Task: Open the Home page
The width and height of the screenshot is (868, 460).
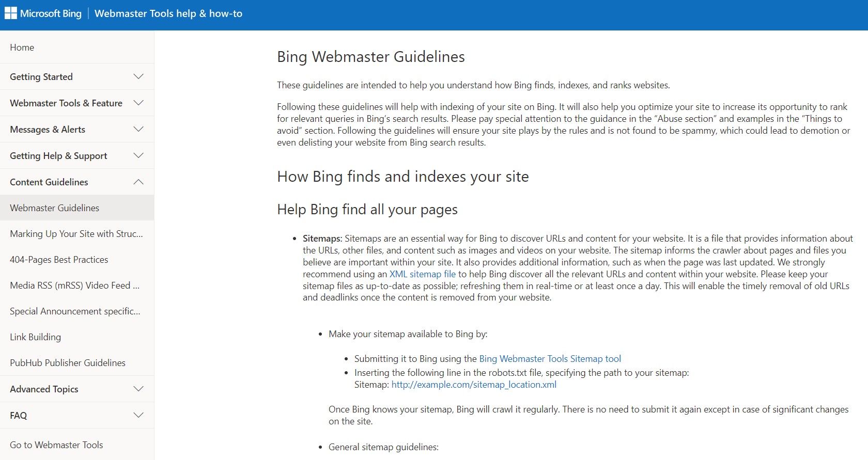Action: pyautogui.click(x=22, y=47)
